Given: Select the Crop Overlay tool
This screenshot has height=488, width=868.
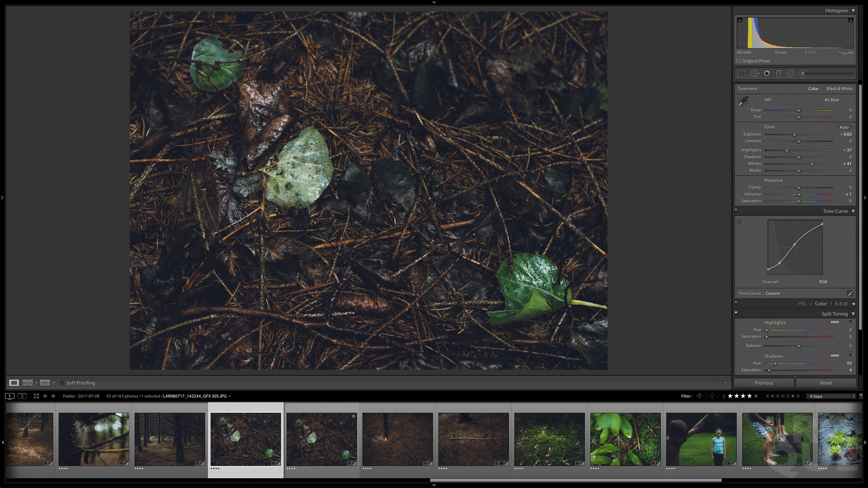Looking at the screenshot, I should [742, 74].
